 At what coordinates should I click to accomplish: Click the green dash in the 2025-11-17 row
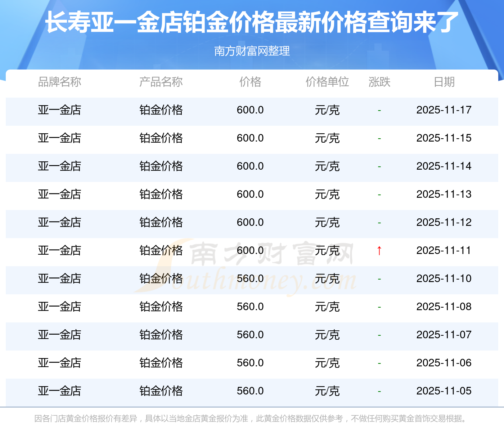pyautogui.click(x=379, y=110)
